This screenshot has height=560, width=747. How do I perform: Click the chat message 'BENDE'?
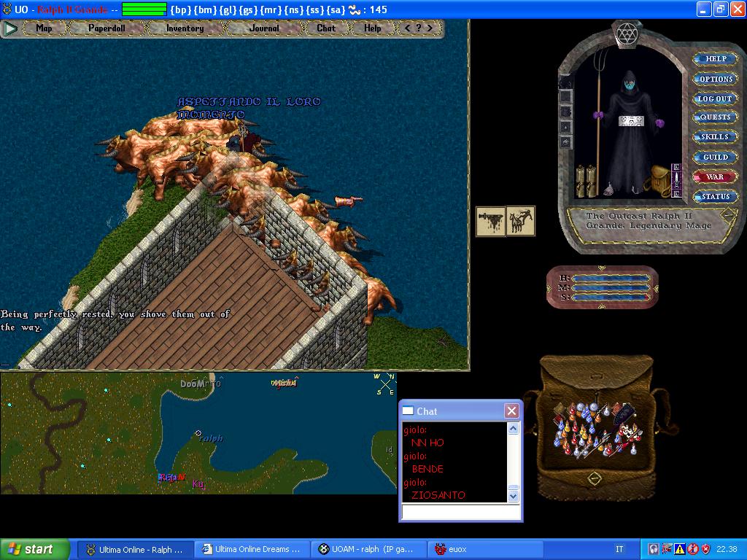(427, 469)
